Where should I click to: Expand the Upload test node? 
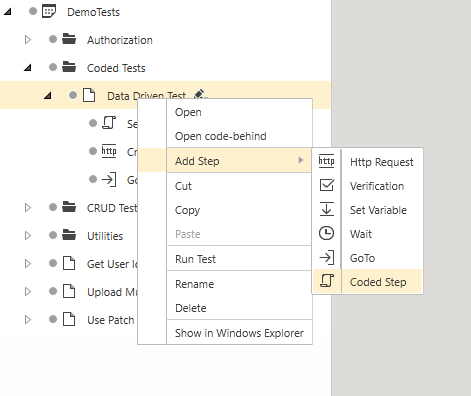[28, 292]
